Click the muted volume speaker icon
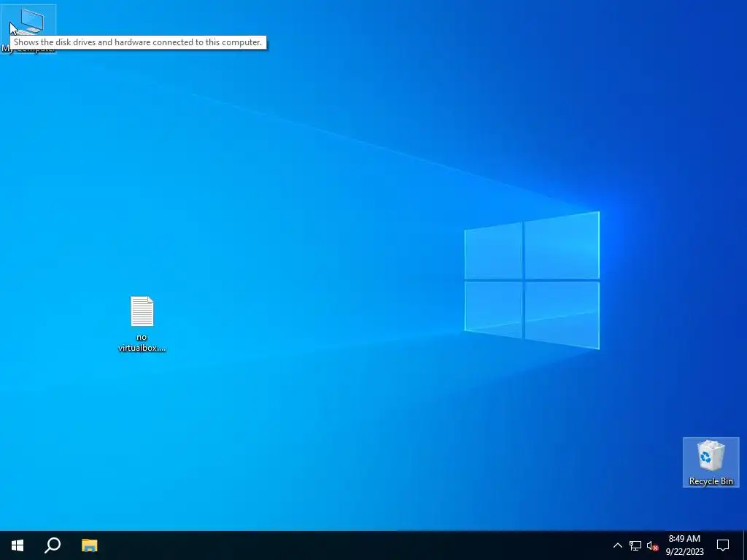This screenshot has width=747, height=560. tap(652, 545)
